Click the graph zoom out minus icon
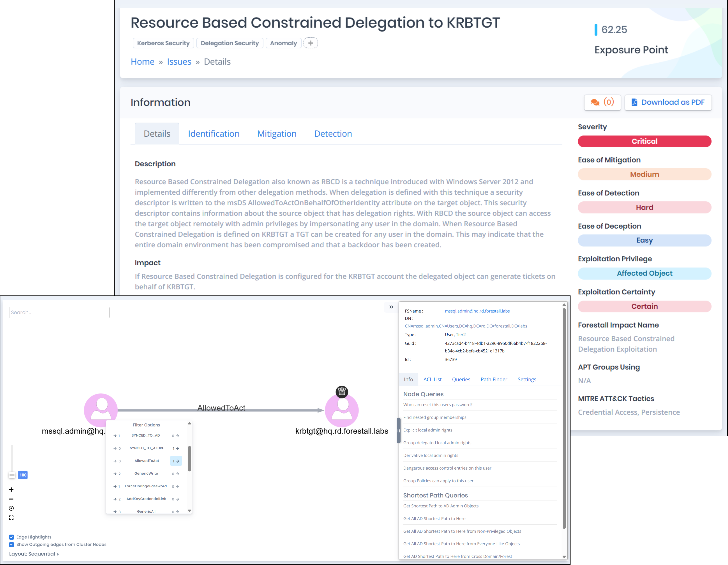 tap(11, 499)
